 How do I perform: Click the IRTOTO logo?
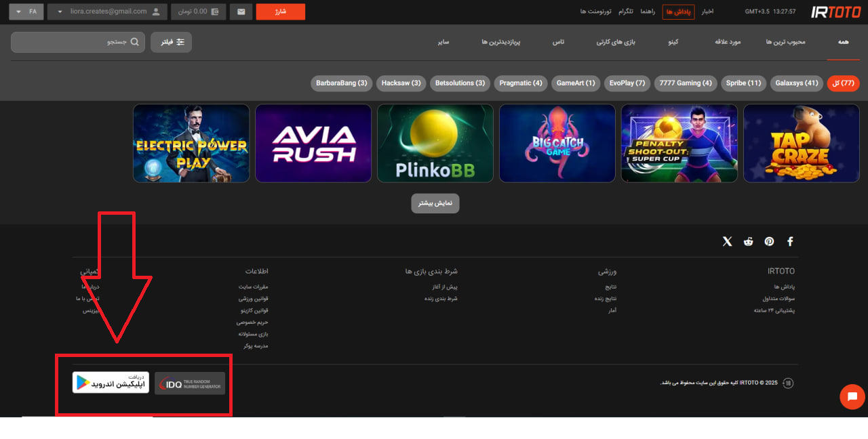pos(836,12)
